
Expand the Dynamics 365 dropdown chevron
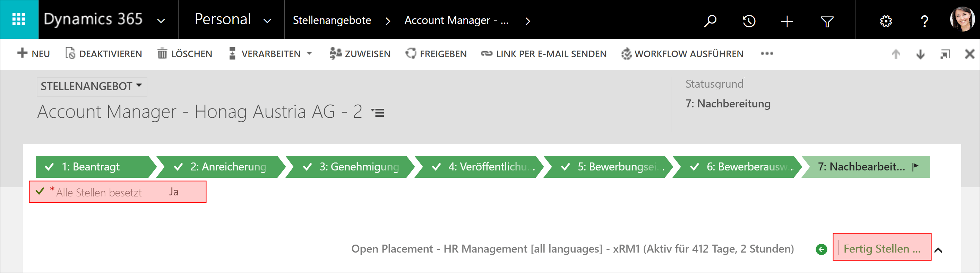[161, 21]
